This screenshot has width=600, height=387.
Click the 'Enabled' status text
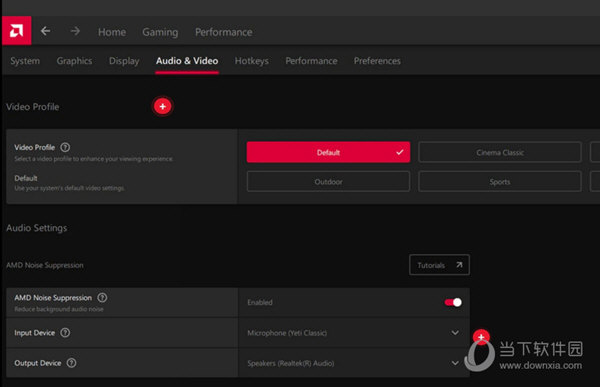click(x=260, y=302)
